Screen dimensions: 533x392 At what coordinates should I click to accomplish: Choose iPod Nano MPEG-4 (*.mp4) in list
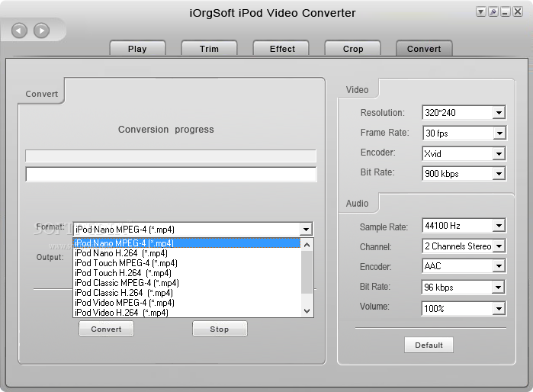pyautogui.click(x=187, y=243)
